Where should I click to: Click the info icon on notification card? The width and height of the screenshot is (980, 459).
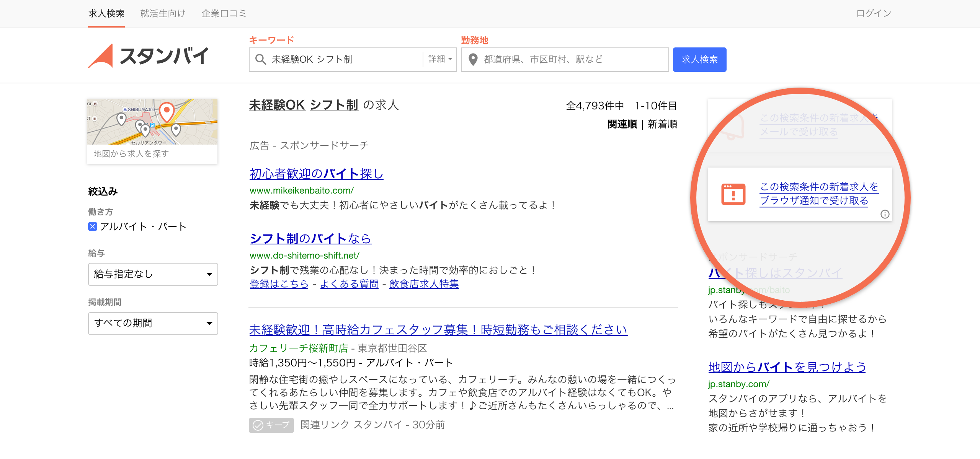click(x=885, y=214)
